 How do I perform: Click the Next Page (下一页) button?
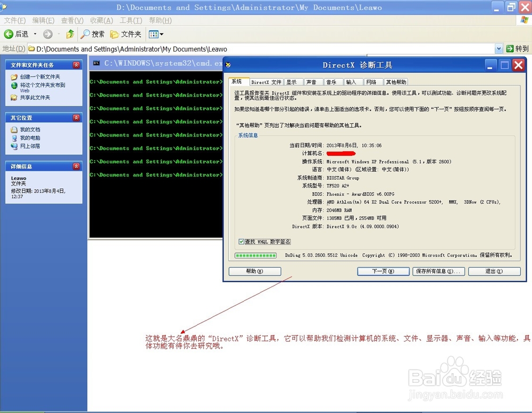pyautogui.click(x=383, y=271)
